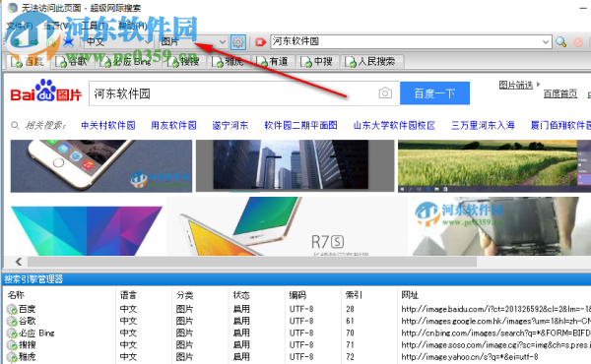Select the image.yahoo.cn URL cell
This screenshot has height=364, width=591.
click(x=470, y=356)
